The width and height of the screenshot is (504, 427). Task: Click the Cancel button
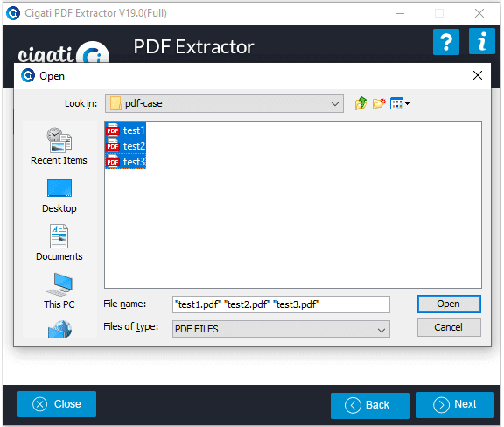(449, 327)
